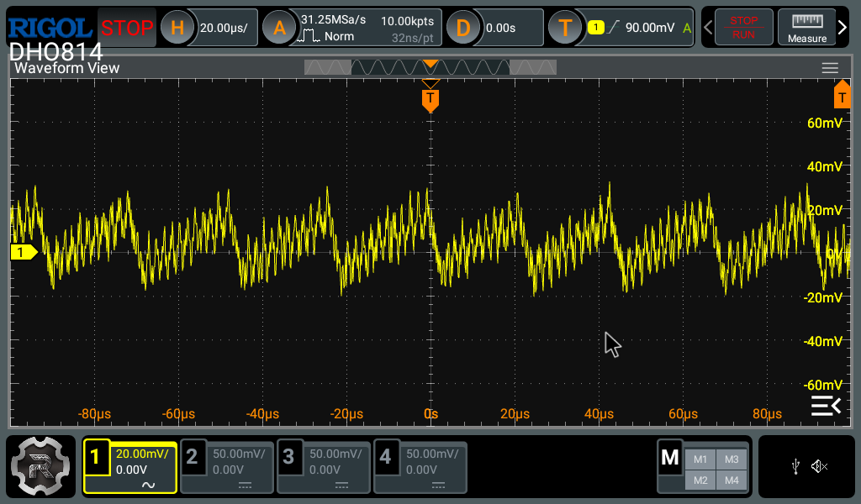Click the muted speaker icon
Viewport: 861px width, 504px height.
click(x=820, y=467)
